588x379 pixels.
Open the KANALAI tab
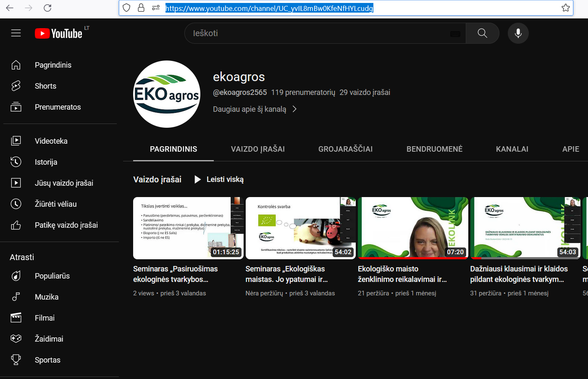pyautogui.click(x=512, y=149)
